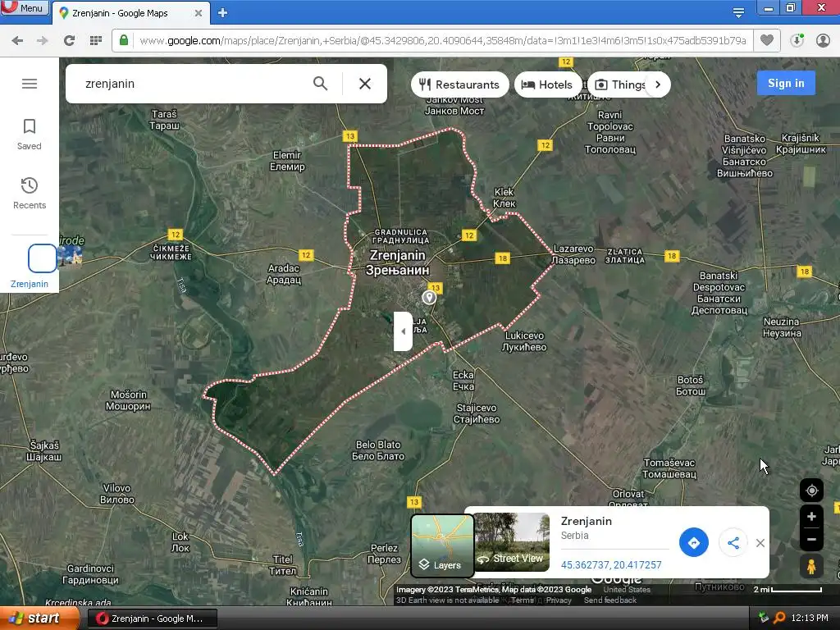Zoom in on the map
840x630 pixels.
point(811,517)
